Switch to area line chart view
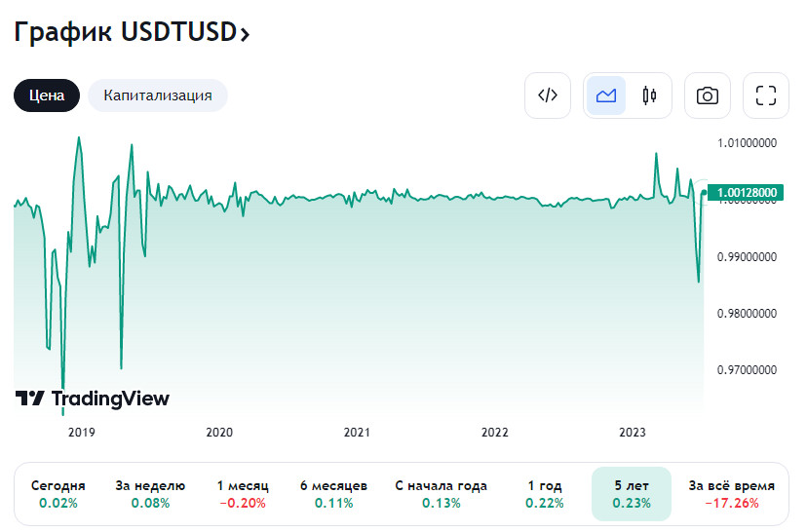The image size is (807, 532). [606, 95]
